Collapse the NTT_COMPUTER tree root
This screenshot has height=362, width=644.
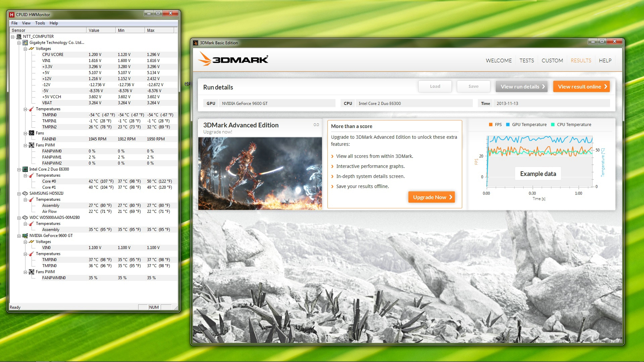(13, 37)
